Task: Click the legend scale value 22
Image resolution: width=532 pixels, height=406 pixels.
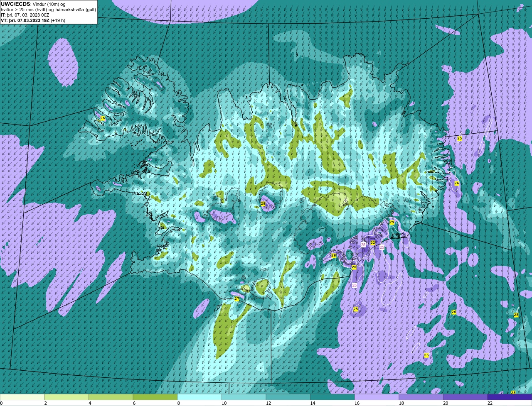Action: click(490, 403)
